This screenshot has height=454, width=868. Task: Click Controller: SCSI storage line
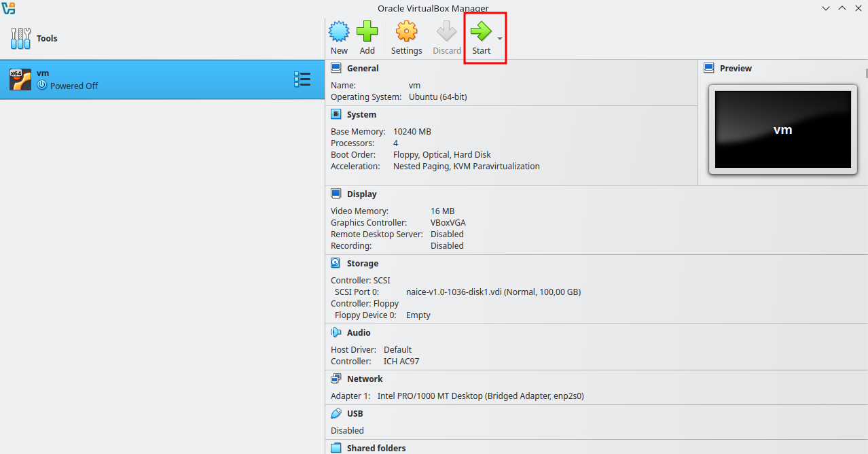click(x=361, y=280)
